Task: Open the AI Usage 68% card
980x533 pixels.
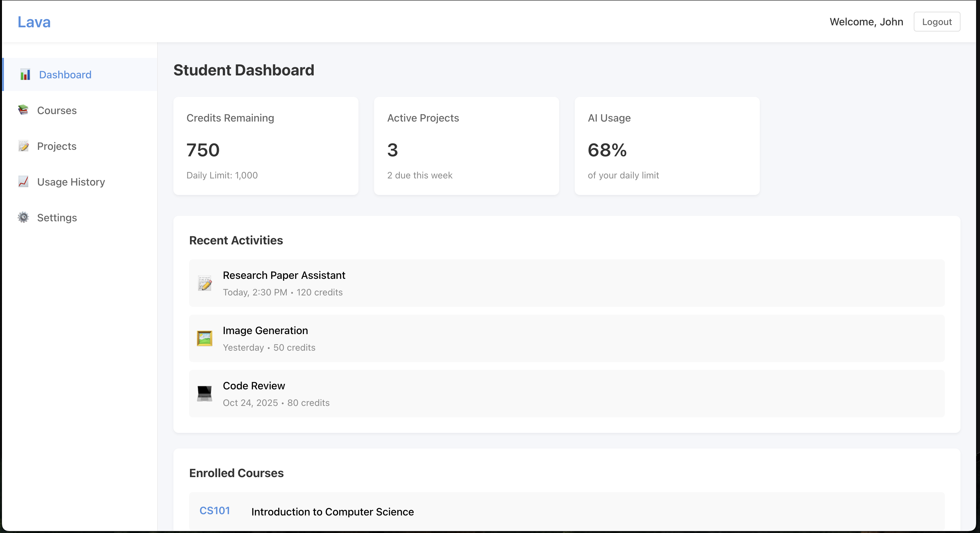Action: tap(667, 146)
